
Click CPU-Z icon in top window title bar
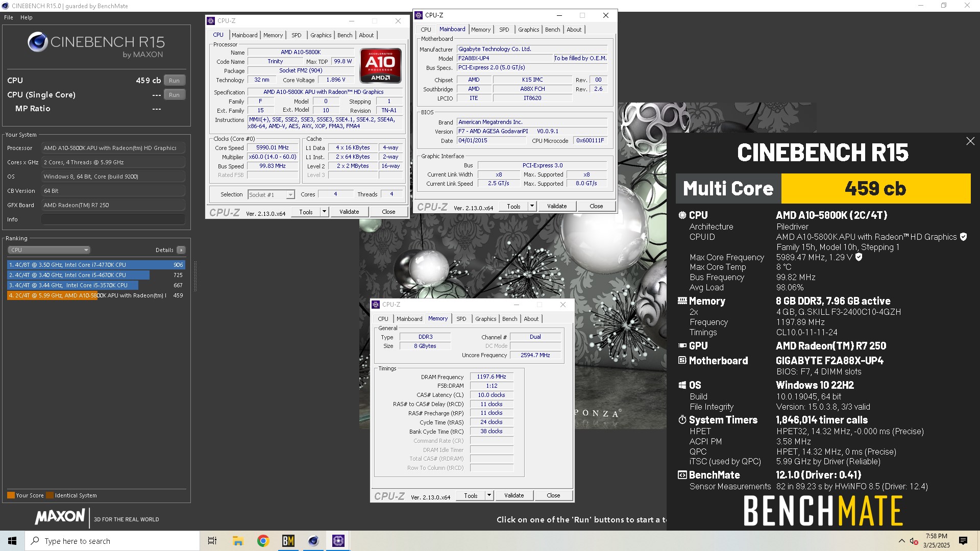pos(419,15)
